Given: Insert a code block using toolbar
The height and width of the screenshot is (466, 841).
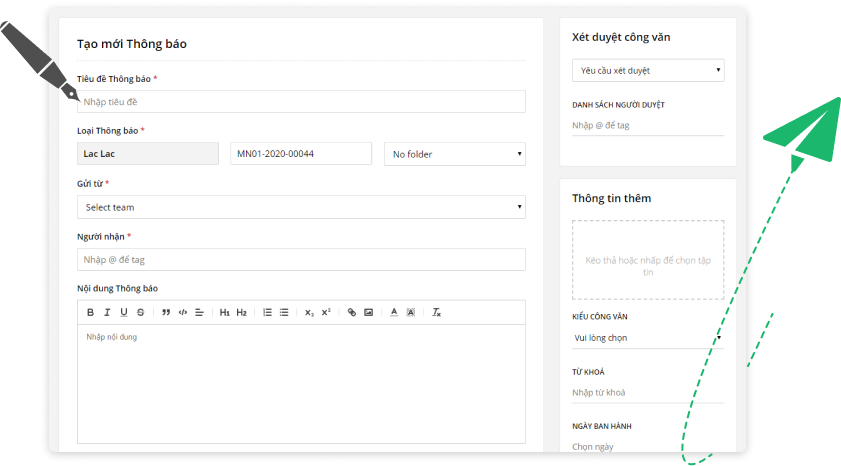Looking at the screenshot, I should pos(183,312).
